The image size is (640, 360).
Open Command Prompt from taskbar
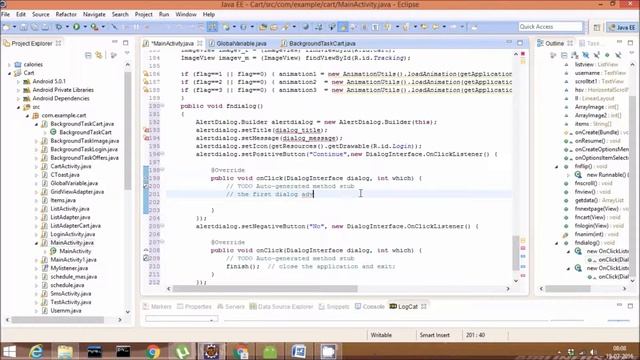point(123,351)
